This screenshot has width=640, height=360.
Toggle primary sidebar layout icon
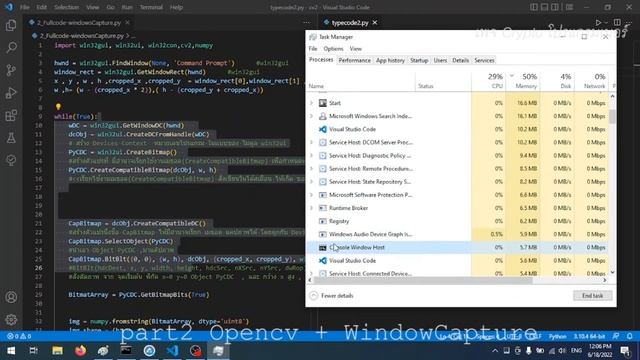[534, 7]
